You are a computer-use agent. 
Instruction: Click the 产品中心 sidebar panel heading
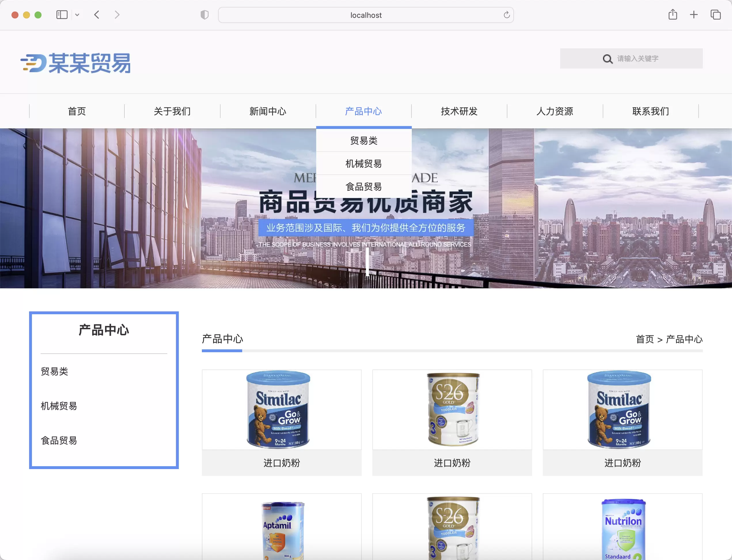[104, 330]
